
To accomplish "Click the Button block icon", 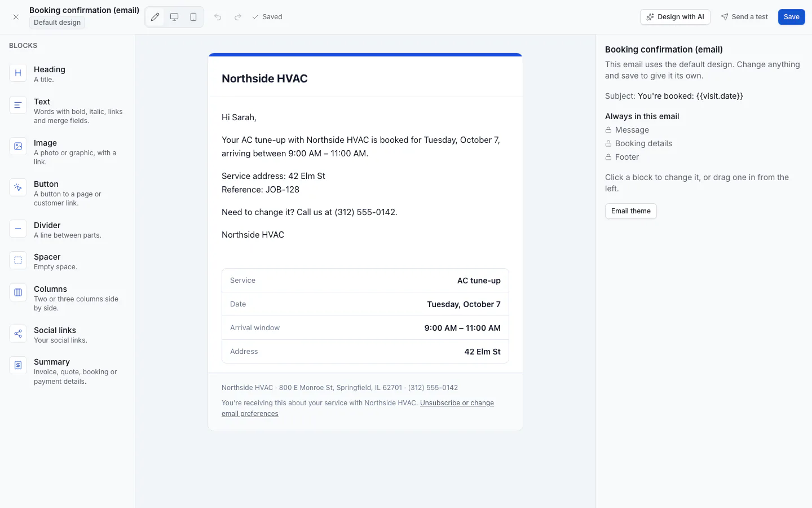I will pos(18,187).
